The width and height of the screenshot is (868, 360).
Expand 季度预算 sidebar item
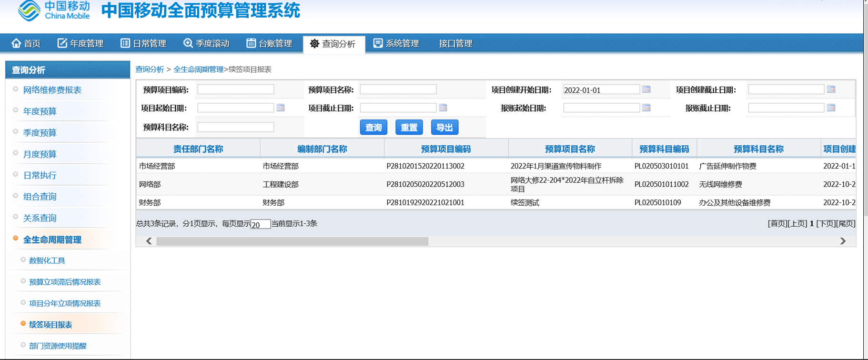pyautogui.click(x=40, y=133)
